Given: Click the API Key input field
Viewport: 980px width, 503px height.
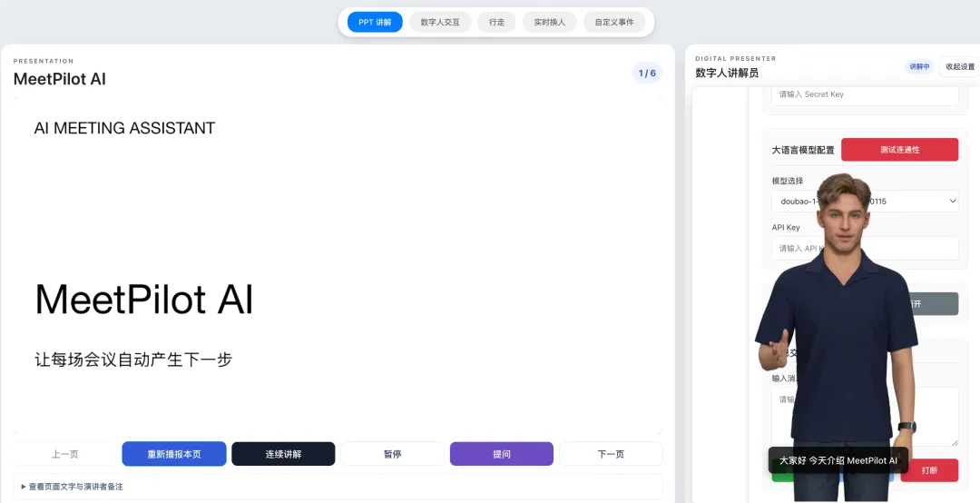Looking at the screenshot, I should click(865, 249).
